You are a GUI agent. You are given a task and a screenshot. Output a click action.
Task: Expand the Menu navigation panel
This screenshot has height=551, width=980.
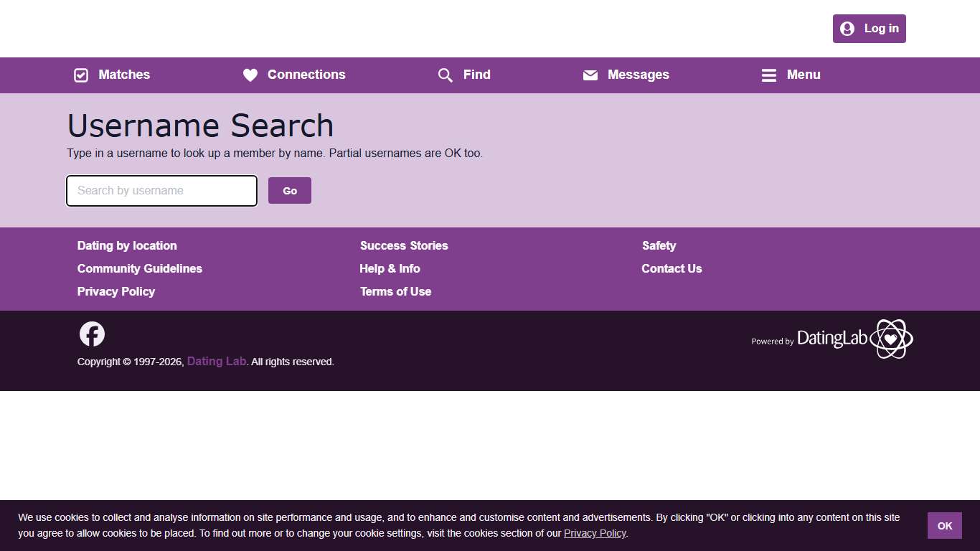(x=804, y=75)
